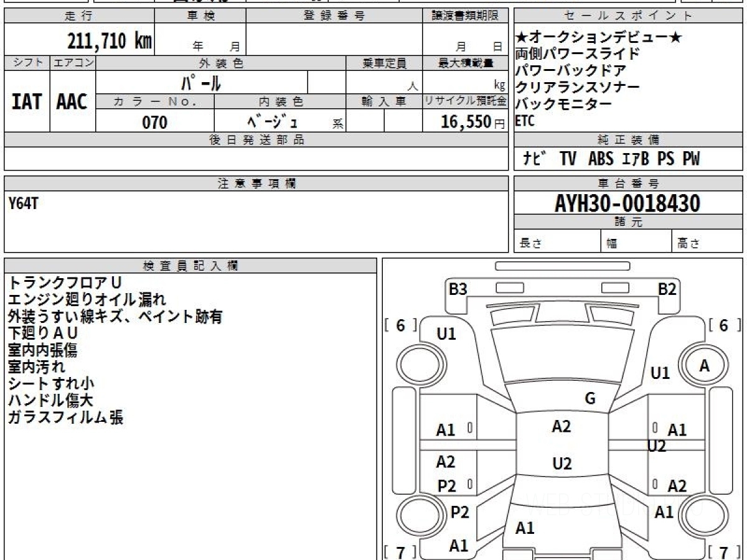The width and height of the screenshot is (747, 560).
Task: Select the 16,550円 recycle deposit value
Action: click(472, 122)
